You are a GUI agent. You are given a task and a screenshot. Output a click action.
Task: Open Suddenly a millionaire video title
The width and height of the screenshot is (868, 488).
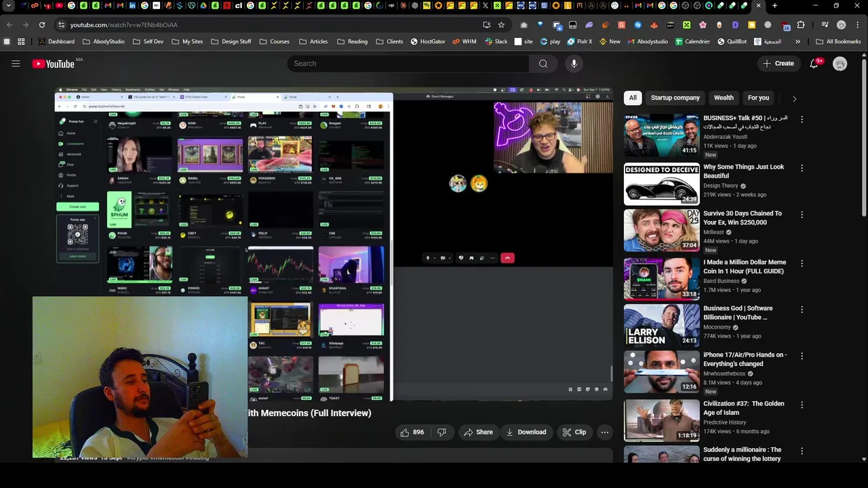(x=742, y=454)
